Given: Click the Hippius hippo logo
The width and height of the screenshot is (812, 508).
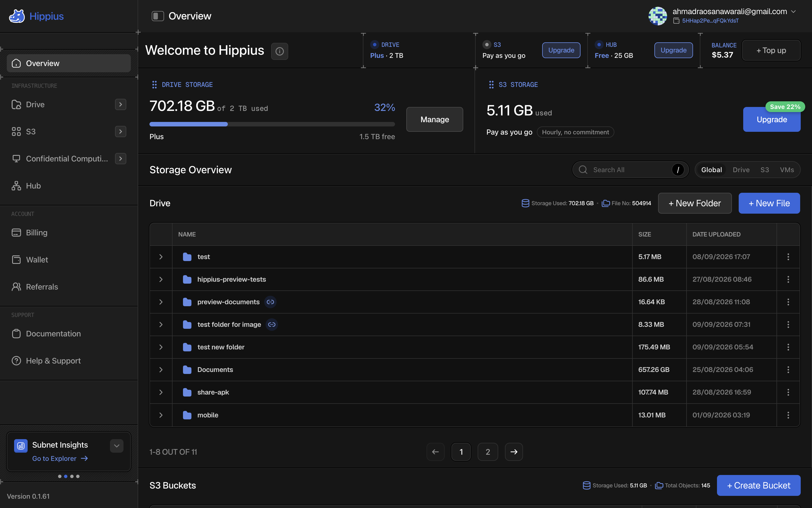Looking at the screenshot, I should point(17,16).
